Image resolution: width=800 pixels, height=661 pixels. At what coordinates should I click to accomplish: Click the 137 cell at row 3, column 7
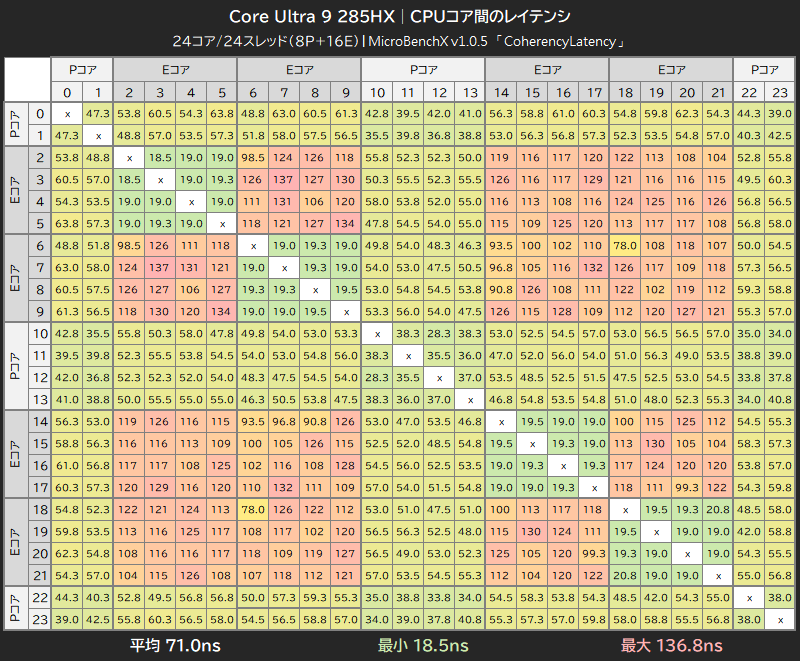[x=283, y=179]
